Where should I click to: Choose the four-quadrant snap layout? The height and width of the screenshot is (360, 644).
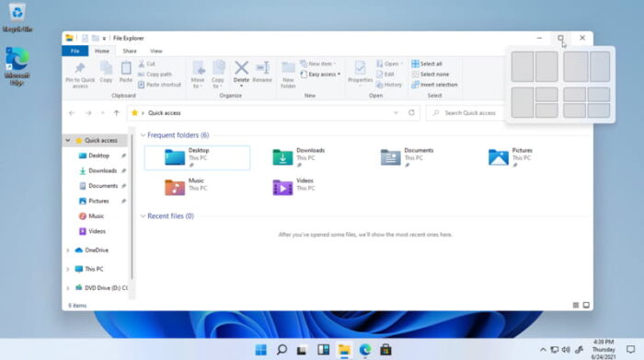(x=587, y=102)
